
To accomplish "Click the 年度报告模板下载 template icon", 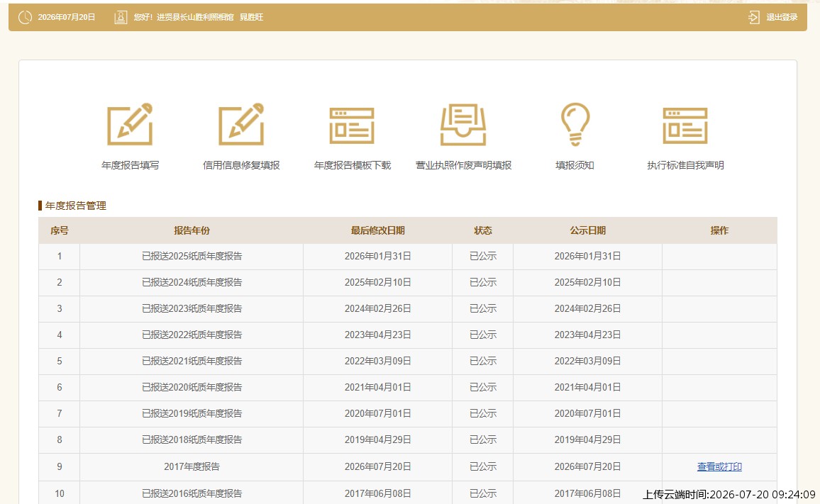I will (352, 125).
